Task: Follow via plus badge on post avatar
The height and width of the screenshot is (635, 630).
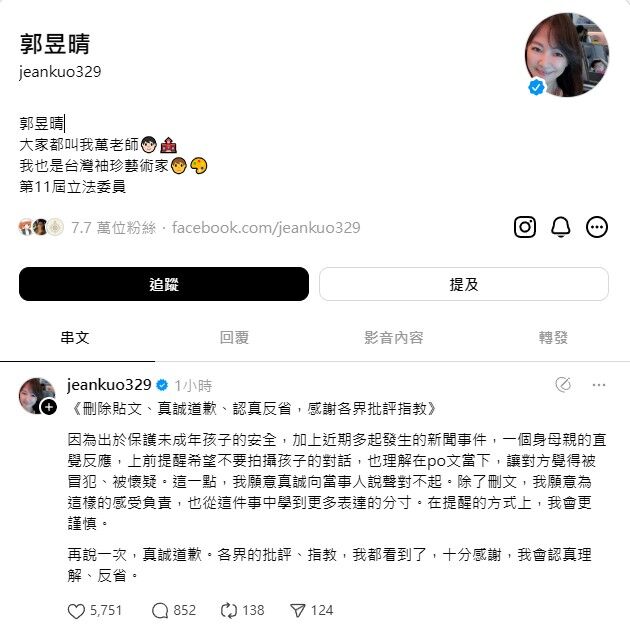Action: (x=49, y=407)
